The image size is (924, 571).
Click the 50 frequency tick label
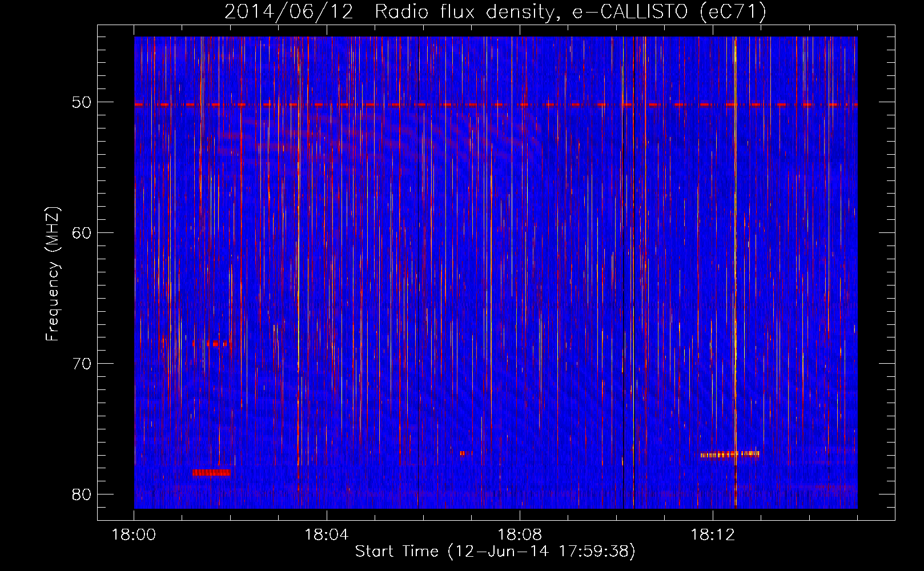pyautogui.click(x=82, y=102)
